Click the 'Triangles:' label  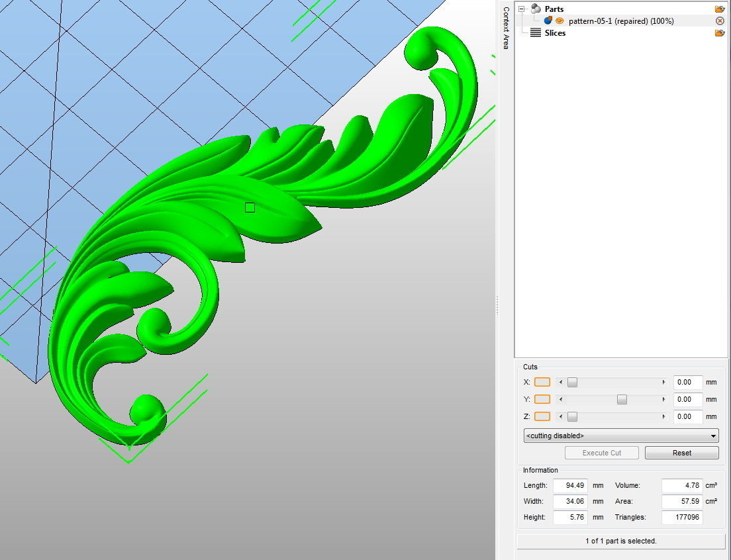(630, 517)
